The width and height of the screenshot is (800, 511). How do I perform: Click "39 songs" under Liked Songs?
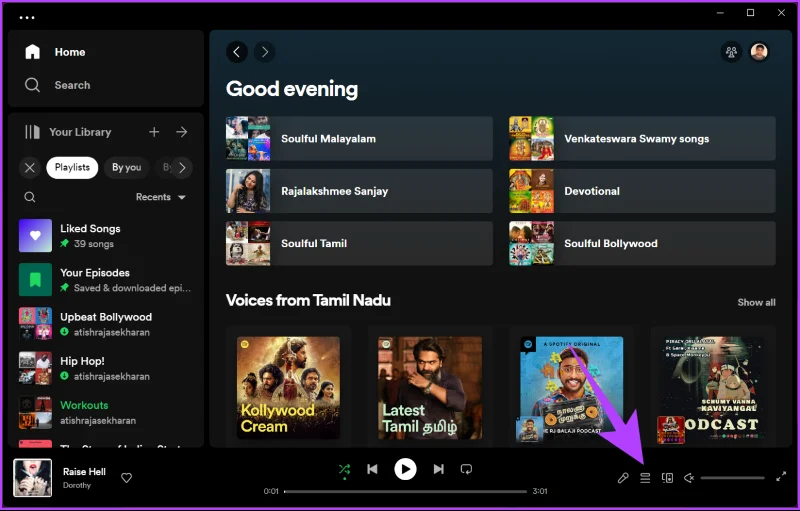[x=94, y=244]
